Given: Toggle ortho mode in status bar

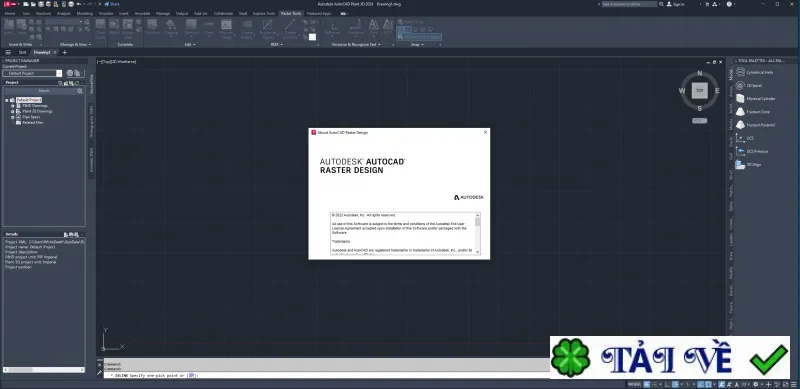Looking at the screenshot, I should coord(668,384).
